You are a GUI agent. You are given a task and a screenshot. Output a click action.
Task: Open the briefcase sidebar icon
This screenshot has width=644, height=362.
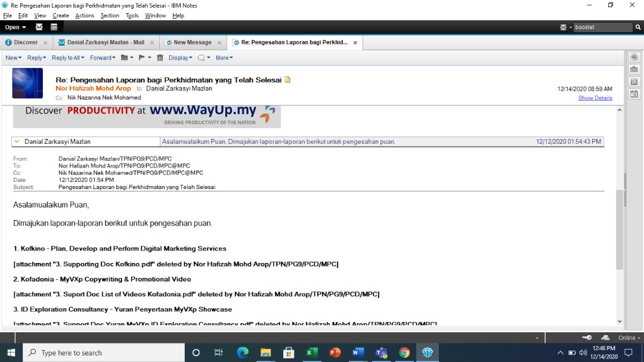634,69
